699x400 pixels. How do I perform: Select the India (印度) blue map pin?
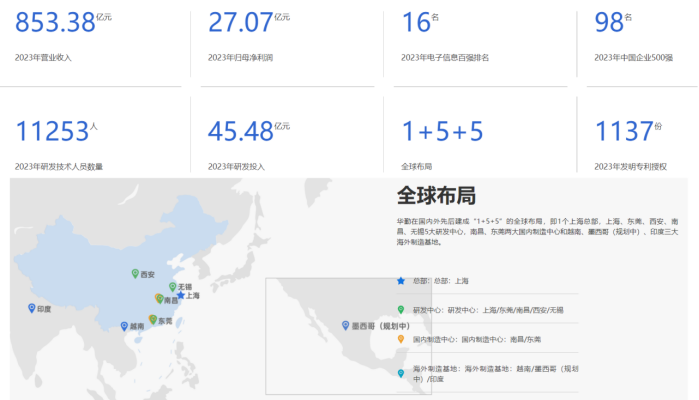click(31, 309)
